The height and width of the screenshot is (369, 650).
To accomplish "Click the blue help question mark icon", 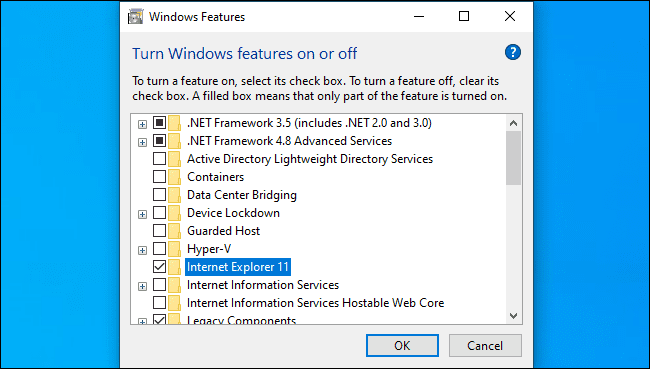I will tap(513, 53).
